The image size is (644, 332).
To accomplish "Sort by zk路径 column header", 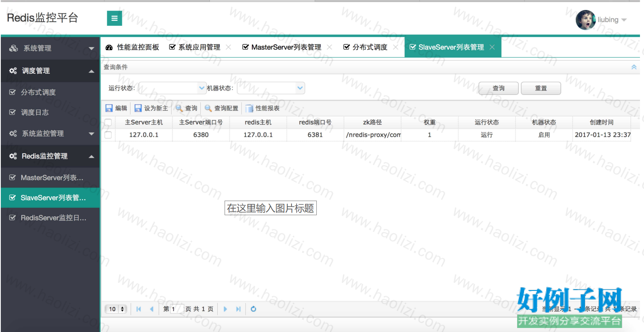I will pyautogui.click(x=372, y=122).
